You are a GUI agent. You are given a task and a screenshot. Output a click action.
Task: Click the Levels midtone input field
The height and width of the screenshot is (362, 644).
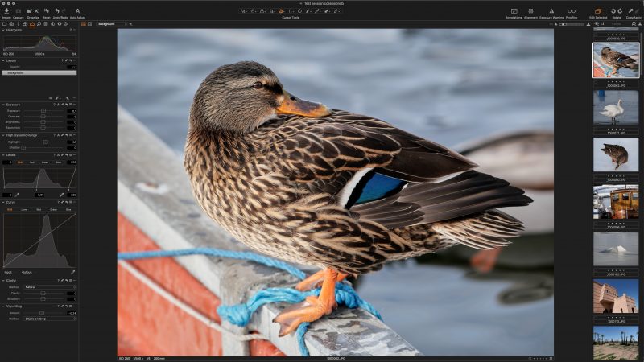coord(39,195)
